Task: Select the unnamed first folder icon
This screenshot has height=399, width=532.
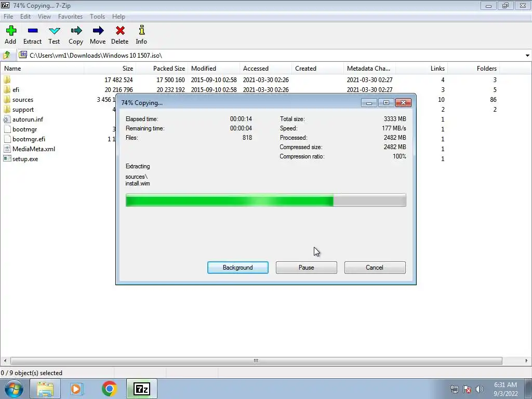Action: coord(7,79)
